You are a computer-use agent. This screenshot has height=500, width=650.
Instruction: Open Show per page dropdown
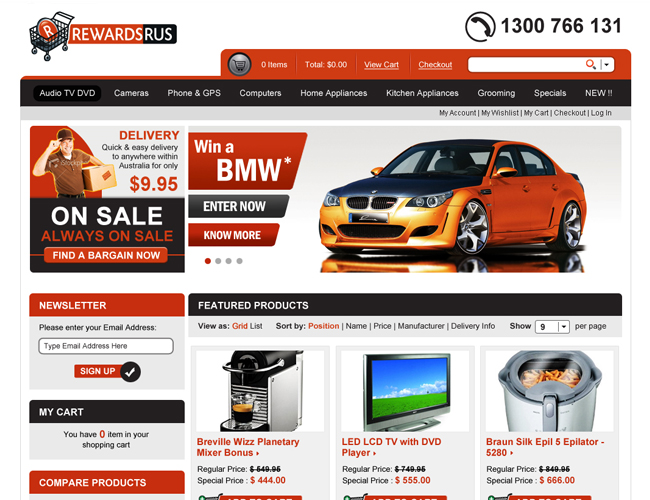coord(552,327)
